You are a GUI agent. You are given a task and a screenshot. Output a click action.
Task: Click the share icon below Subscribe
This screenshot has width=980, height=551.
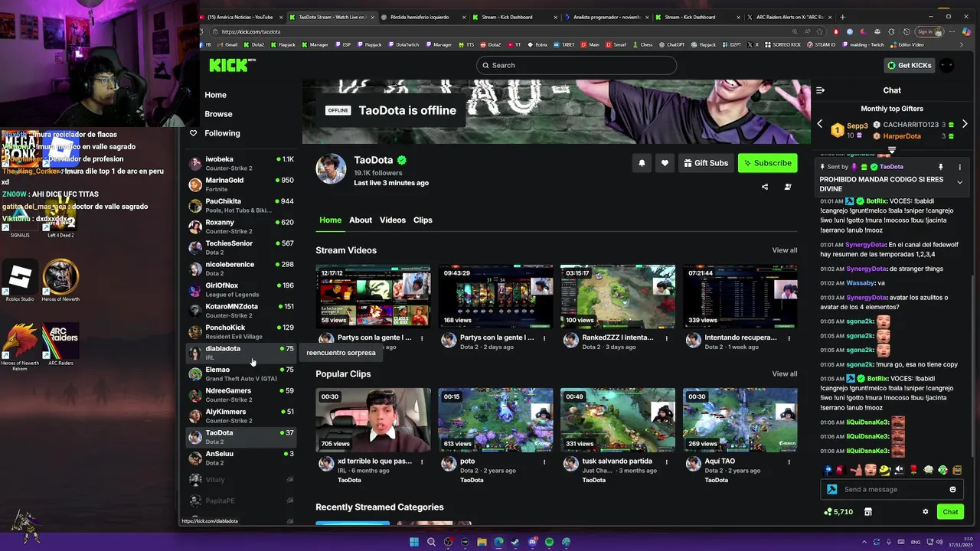[x=764, y=187]
